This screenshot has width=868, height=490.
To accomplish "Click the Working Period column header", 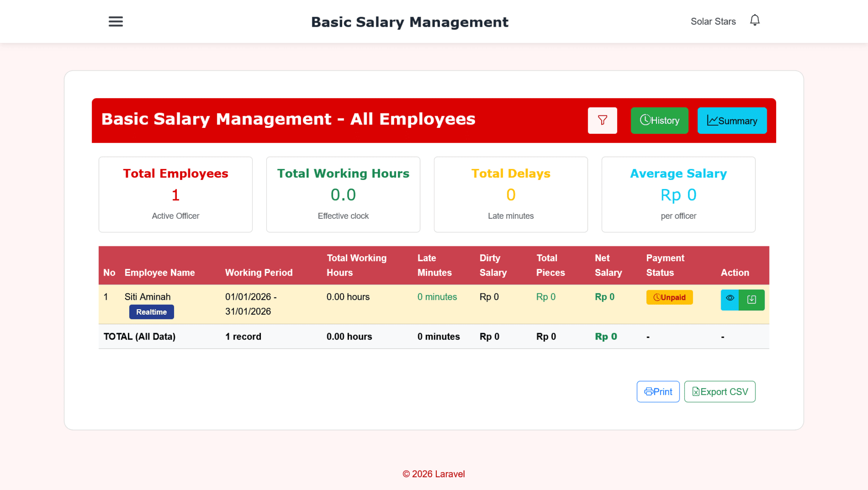I will pyautogui.click(x=259, y=273).
